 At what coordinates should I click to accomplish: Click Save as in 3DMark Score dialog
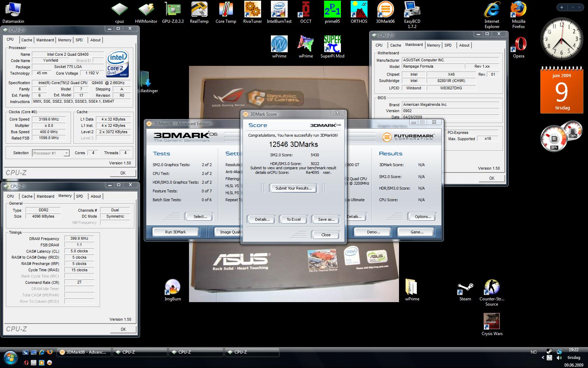[x=326, y=219]
